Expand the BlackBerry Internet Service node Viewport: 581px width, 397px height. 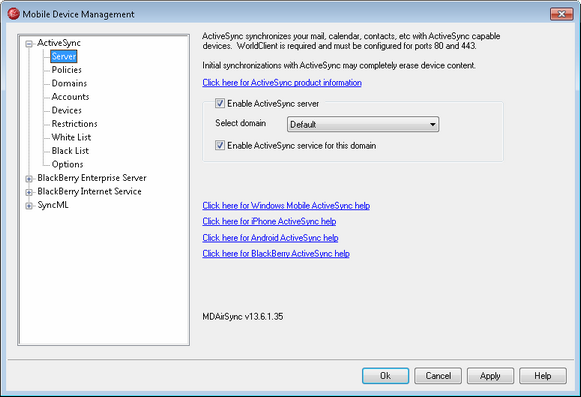pyautogui.click(x=29, y=192)
